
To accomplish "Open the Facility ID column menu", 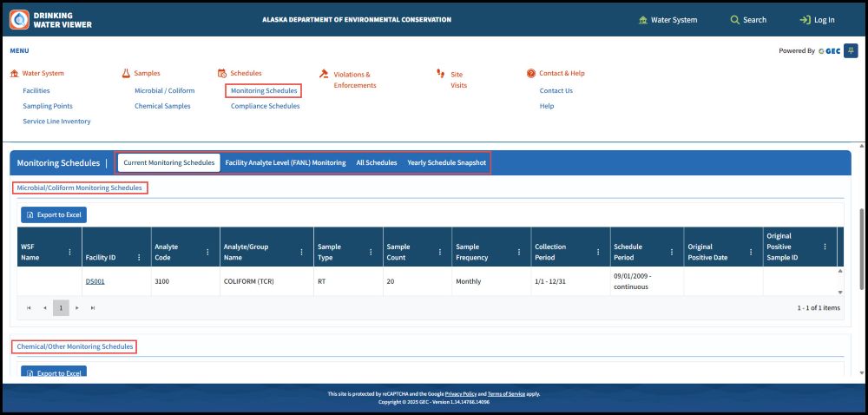I will [x=139, y=258].
